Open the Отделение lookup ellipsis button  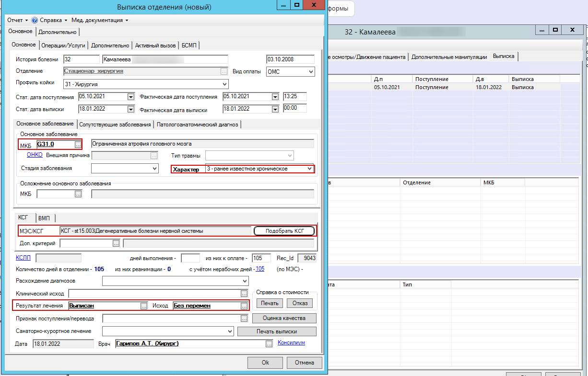(223, 71)
